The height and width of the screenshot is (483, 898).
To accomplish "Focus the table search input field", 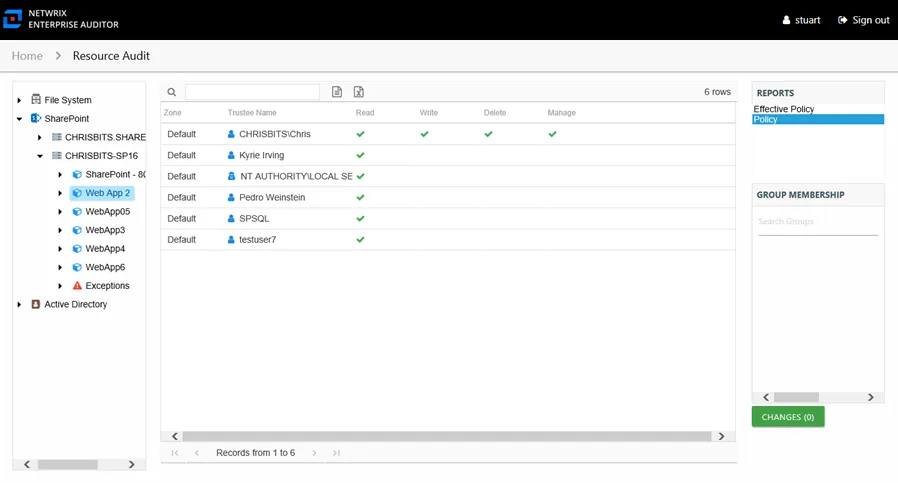I will 252,92.
